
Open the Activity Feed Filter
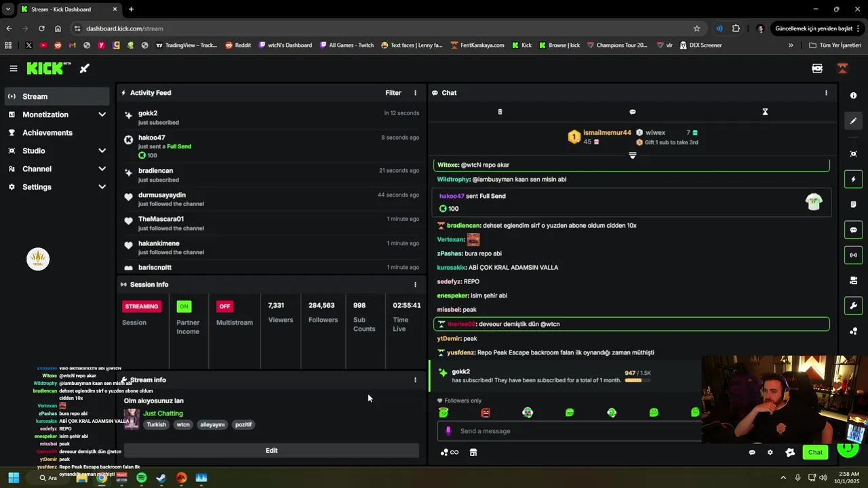[393, 93]
